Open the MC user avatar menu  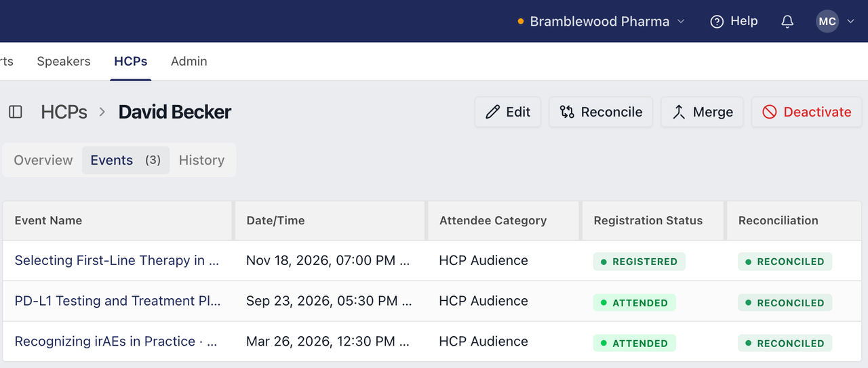point(827,22)
